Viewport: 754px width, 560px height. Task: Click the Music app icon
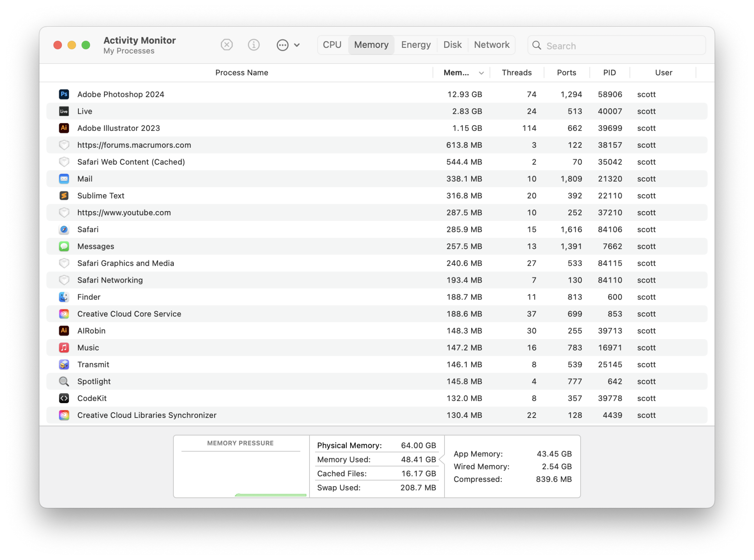click(x=64, y=347)
